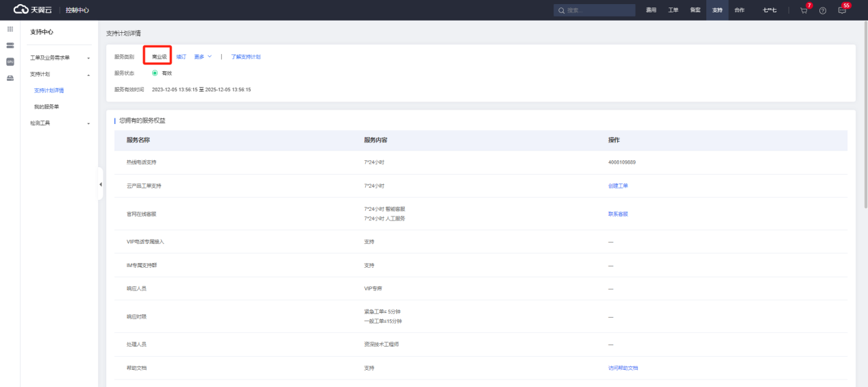Open the 工单 top navigation item
This screenshot has width=868, height=387.
[x=673, y=10]
